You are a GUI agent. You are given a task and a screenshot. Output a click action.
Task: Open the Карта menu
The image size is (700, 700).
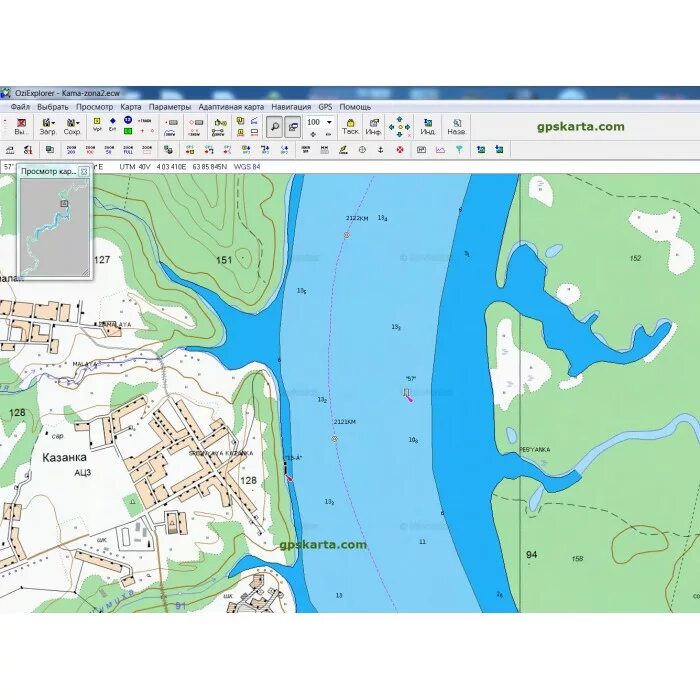(131, 107)
